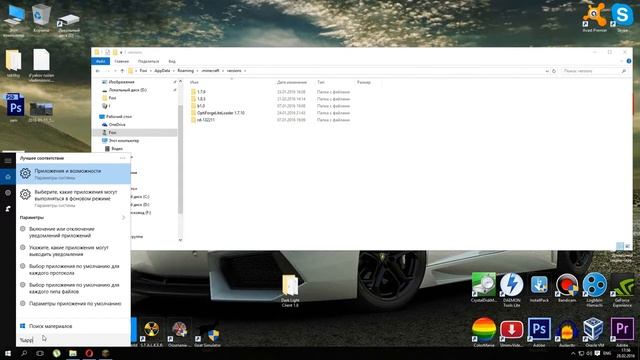Open the Avast Premier desktop shortcut
Viewport: 640px width, 360px height.
pyautogui.click(x=594, y=17)
